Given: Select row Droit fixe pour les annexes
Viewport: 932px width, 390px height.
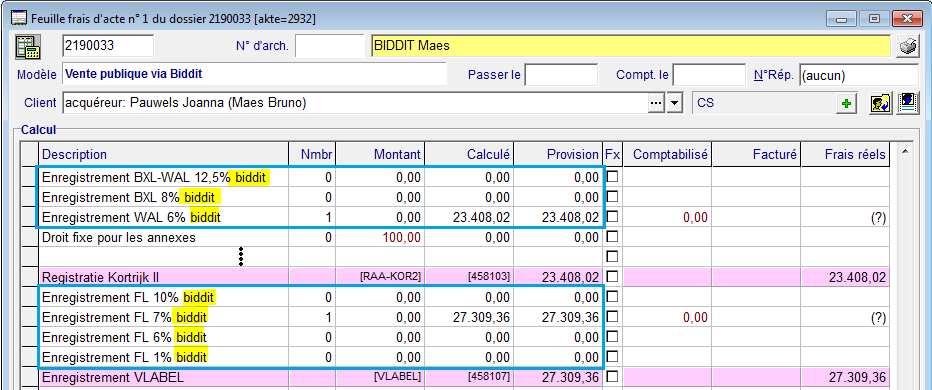Looking at the screenshot, I should [x=455, y=237].
